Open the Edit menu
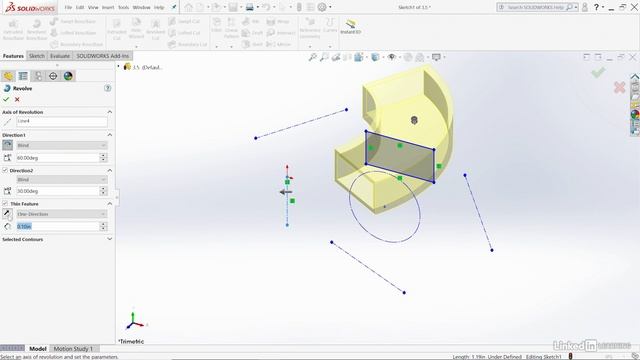This screenshot has height=360, width=640. coord(80,7)
